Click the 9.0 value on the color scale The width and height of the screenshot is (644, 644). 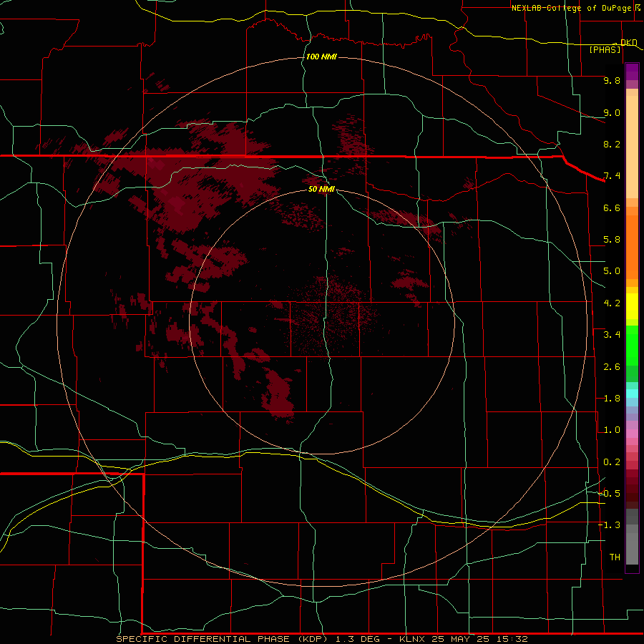pyautogui.click(x=612, y=112)
